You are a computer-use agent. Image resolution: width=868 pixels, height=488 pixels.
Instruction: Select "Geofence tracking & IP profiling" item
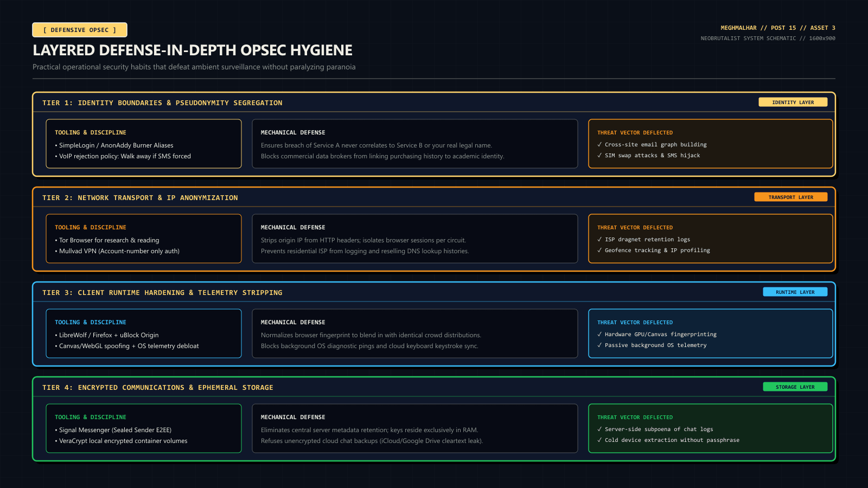(654, 251)
